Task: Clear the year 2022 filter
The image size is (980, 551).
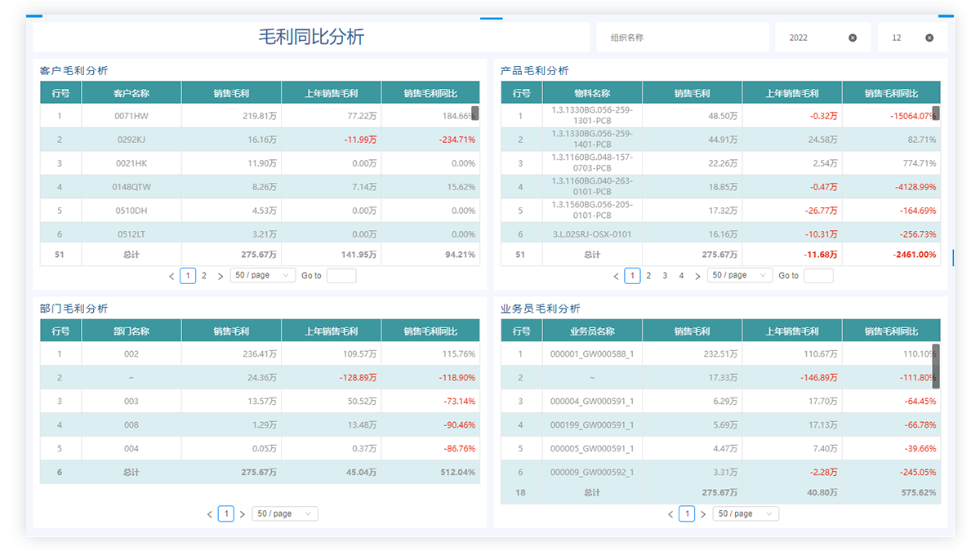Action: click(x=853, y=38)
